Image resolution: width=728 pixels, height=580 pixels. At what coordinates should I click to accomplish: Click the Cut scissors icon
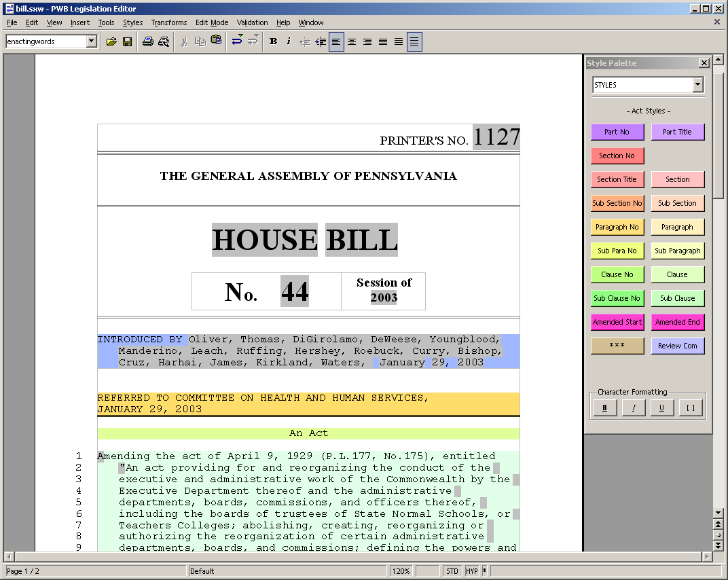coord(183,41)
